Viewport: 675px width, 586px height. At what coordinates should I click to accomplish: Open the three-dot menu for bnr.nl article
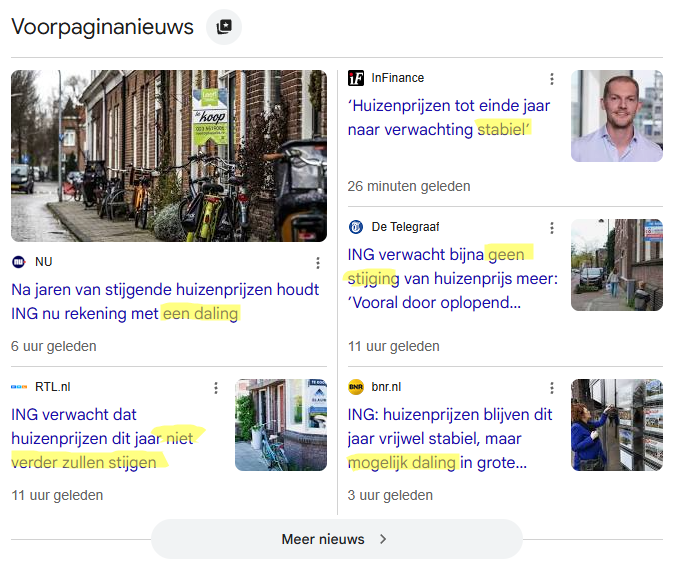[x=552, y=388]
